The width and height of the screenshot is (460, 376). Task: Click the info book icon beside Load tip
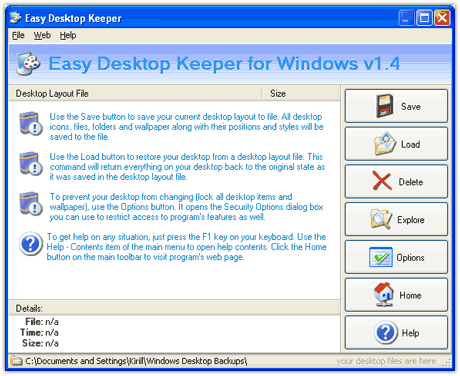[x=31, y=164]
